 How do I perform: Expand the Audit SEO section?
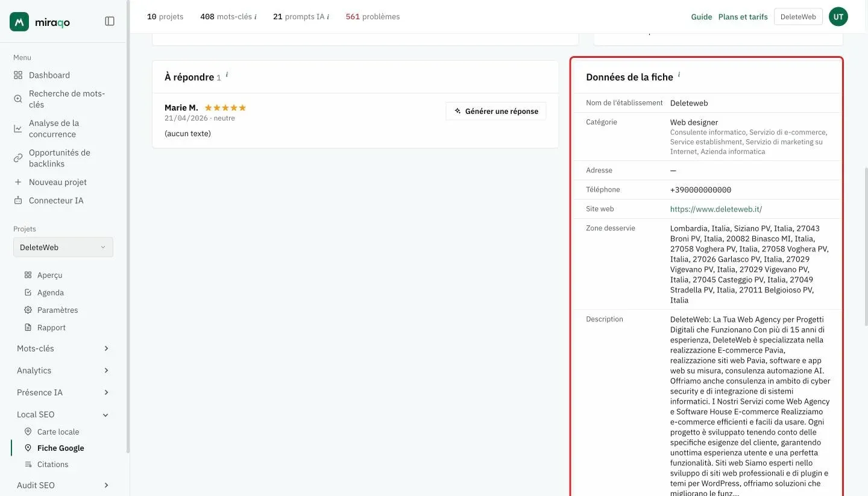pos(63,485)
